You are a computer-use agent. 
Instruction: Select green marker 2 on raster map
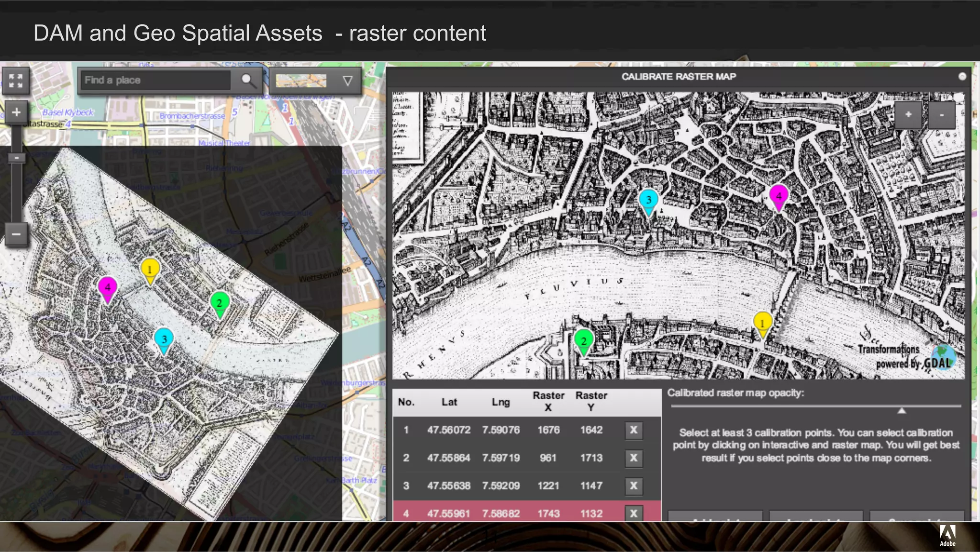[583, 343]
